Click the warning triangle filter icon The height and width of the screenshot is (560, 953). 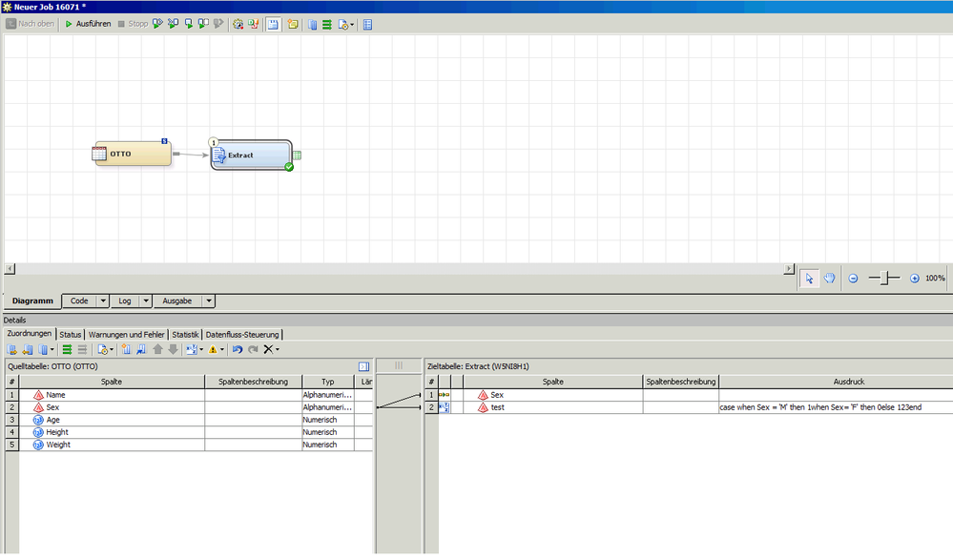point(213,350)
